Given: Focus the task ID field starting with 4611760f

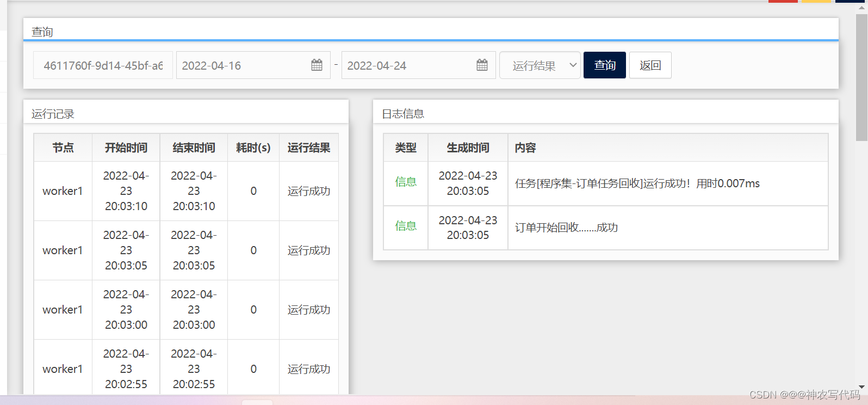Looking at the screenshot, I should [x=103, y=65].
